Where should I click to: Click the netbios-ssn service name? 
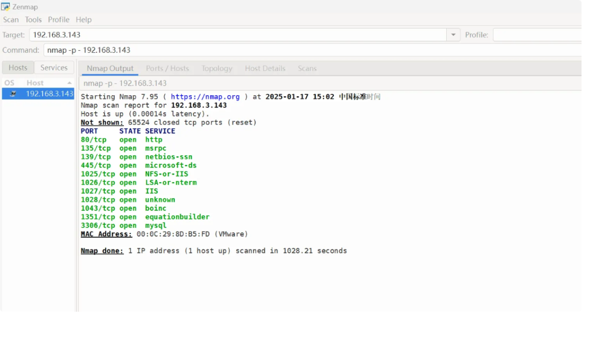point(169,156)
